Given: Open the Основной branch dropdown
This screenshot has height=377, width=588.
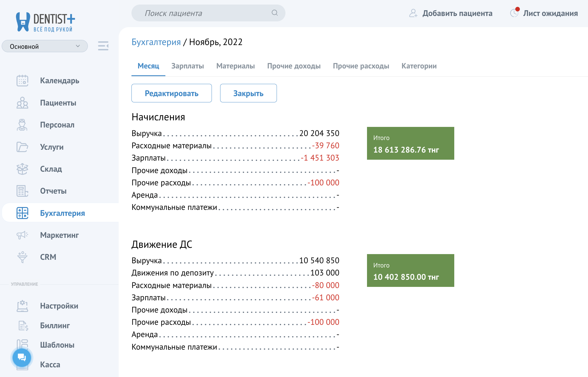Looking at the screenshot, I should (x=44, y=46).
